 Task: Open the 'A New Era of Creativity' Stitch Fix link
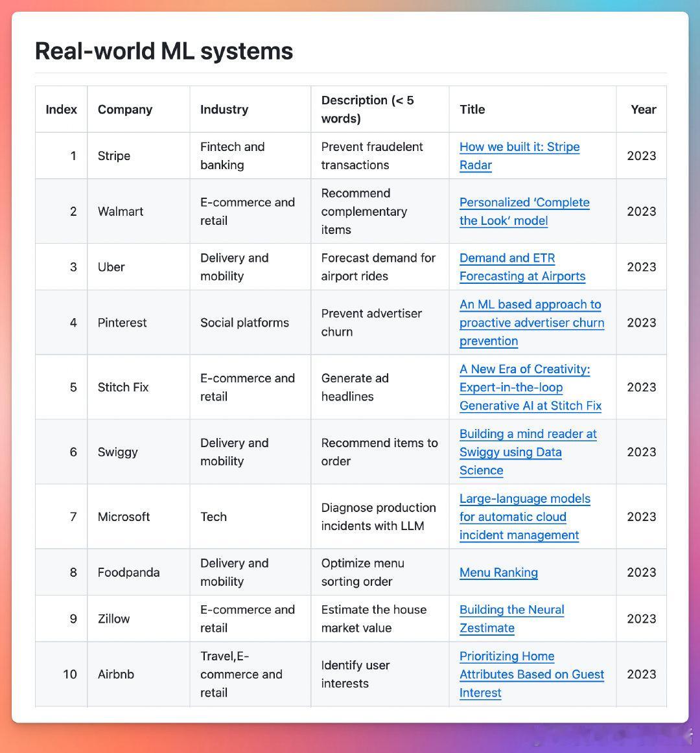pyautogui.click(x=530, y=387)
